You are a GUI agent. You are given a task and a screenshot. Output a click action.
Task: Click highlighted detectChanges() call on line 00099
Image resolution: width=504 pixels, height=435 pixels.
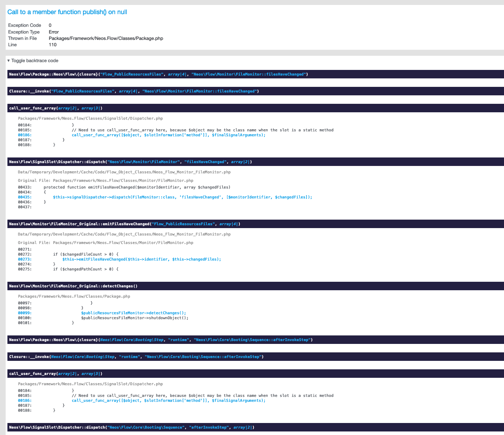point(134,312)
